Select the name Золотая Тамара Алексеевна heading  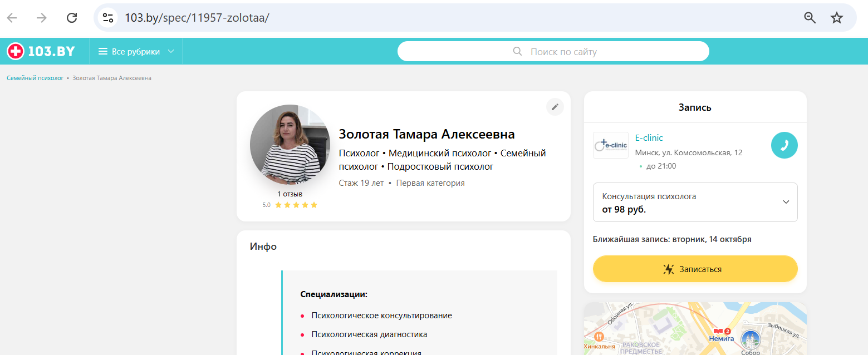(x=426, y=134)
